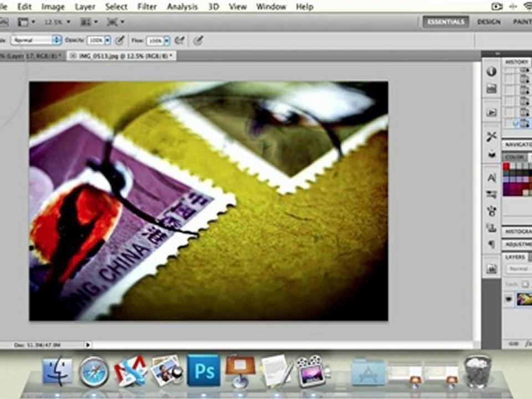Open the Window menu

tap(271, 7)
